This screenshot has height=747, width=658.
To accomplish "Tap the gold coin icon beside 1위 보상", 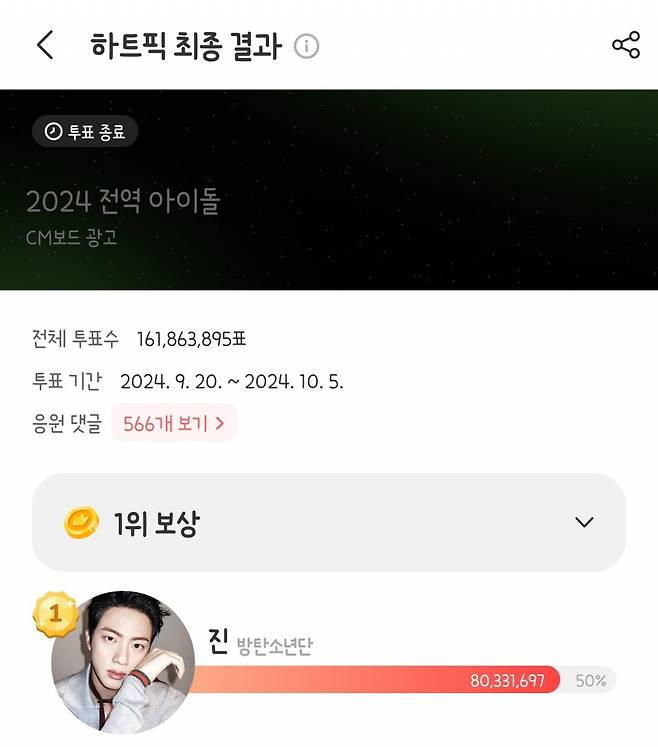I will (82, 523).
